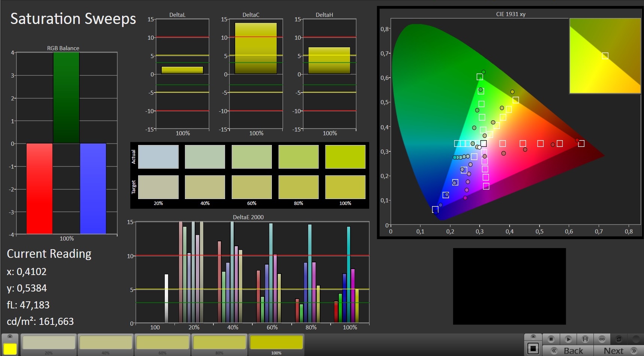Click the black pattern preview window

509,286
